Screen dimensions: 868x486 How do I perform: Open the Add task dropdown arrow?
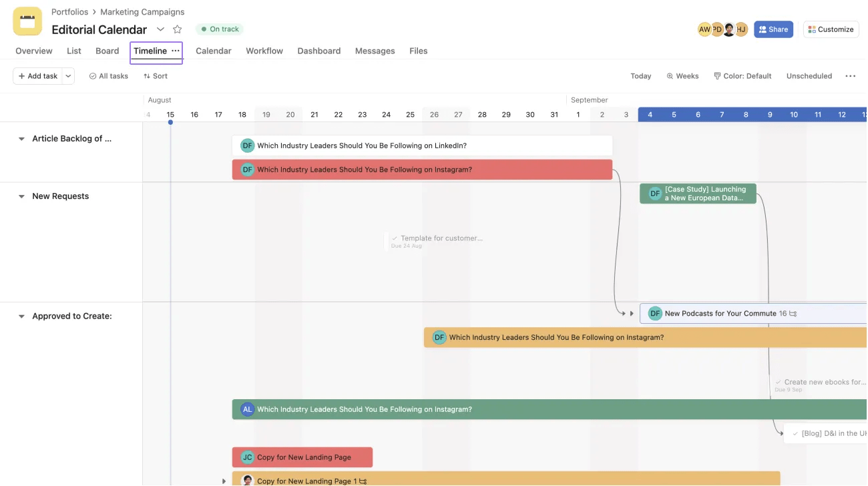point(67,75)
